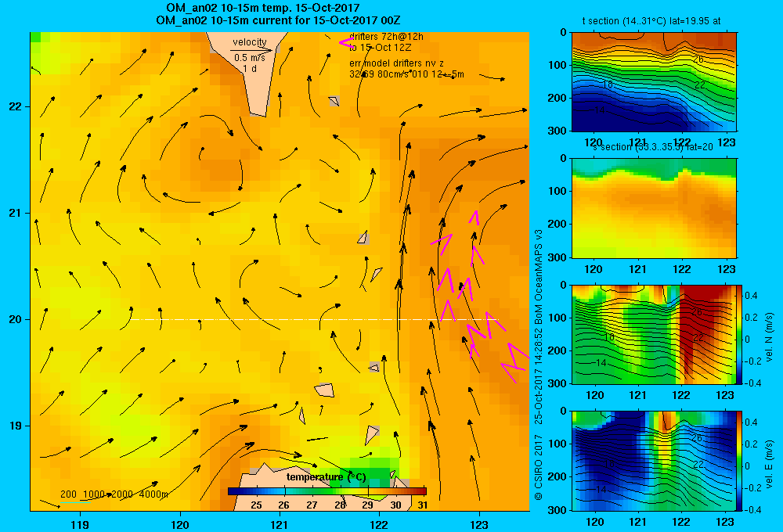Click the temperature color bar below the map

pos(327,491)
